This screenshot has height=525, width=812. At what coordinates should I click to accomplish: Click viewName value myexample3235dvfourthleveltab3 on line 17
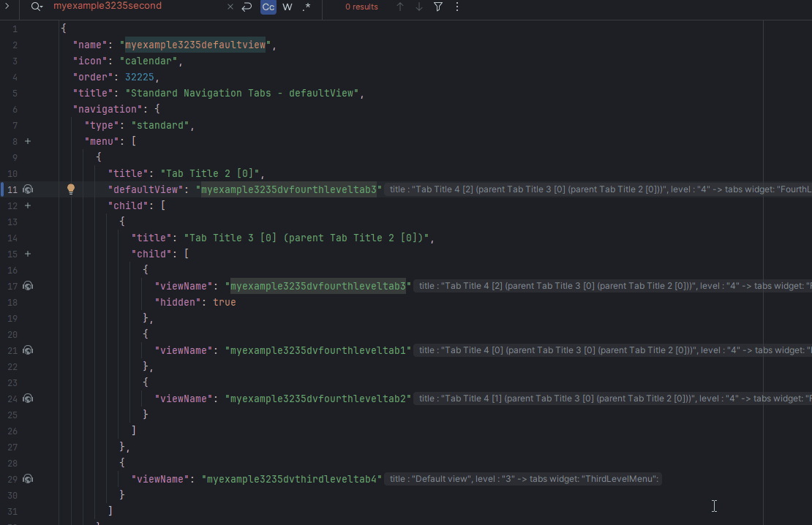point(318,286)
